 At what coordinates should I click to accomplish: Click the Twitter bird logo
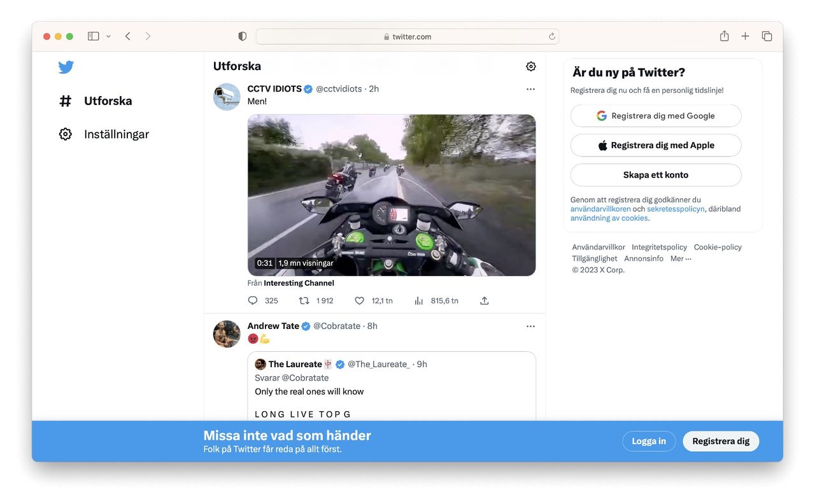tap(66, 67)
